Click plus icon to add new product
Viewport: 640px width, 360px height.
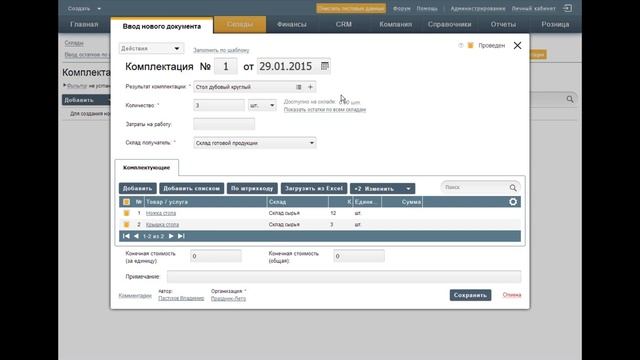coord(310,87)
